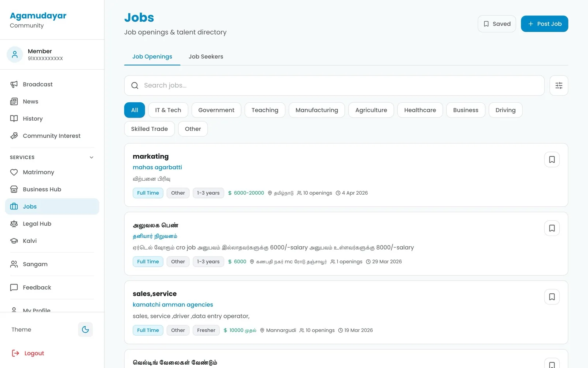588x368 pixels.
Task: Bookmark the அலுவலக பெண் job card
Action: click(x=552, y=228)
